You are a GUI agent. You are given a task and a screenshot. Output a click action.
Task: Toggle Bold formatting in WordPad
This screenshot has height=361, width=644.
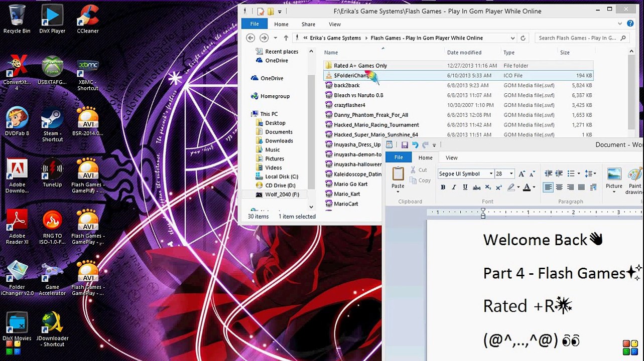pos(443,188)
